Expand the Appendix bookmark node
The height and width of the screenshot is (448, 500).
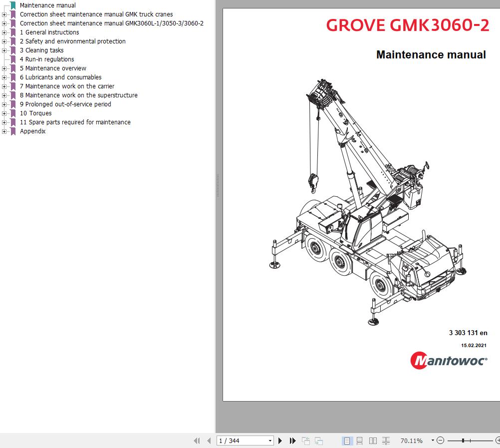(x=4, y=131)
